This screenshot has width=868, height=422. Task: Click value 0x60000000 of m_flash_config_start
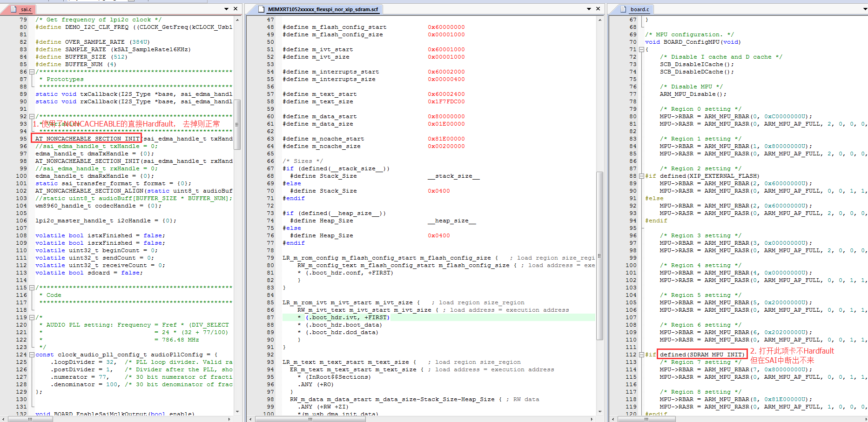[446, 27]
